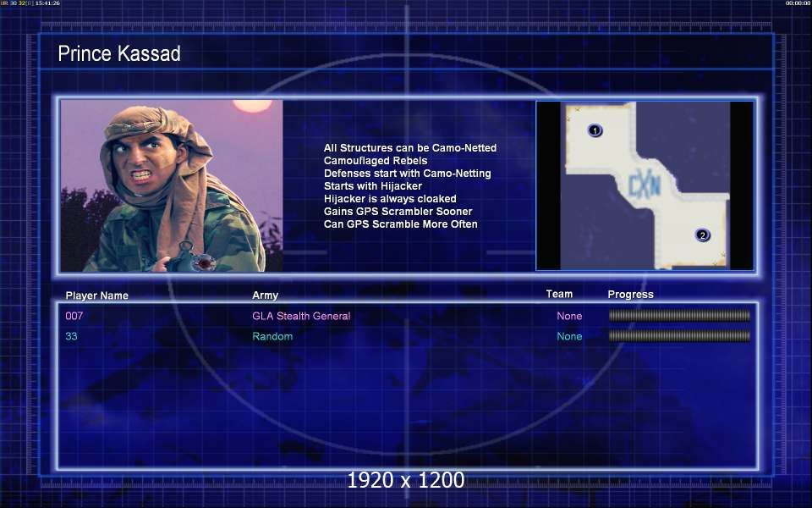Click team 'None' for player 33
812x508 pixels.
pos(569,336)
